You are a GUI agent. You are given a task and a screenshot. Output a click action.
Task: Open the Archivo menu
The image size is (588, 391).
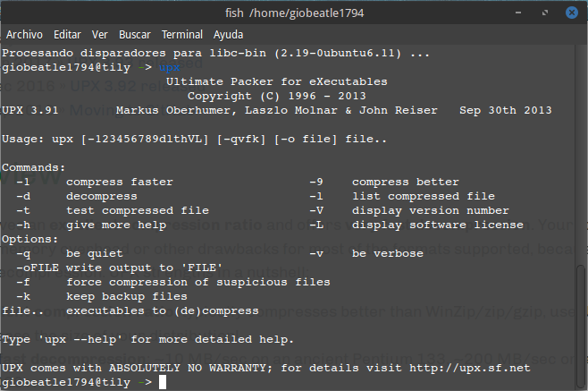click(25, 34)
